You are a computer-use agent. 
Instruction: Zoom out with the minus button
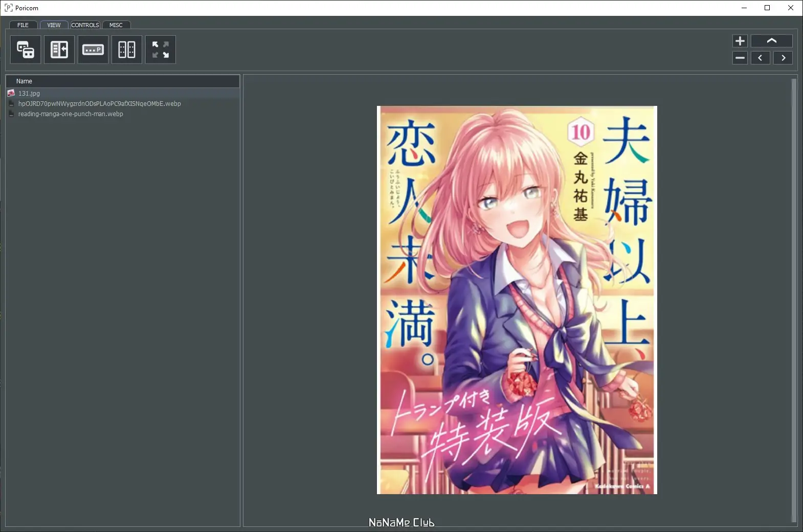(x=740, y=58)
